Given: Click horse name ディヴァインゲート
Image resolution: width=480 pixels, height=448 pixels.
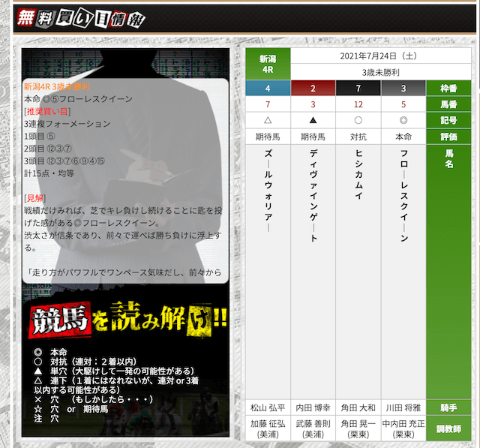Looking at the screenshot, I should pos(313,196).
